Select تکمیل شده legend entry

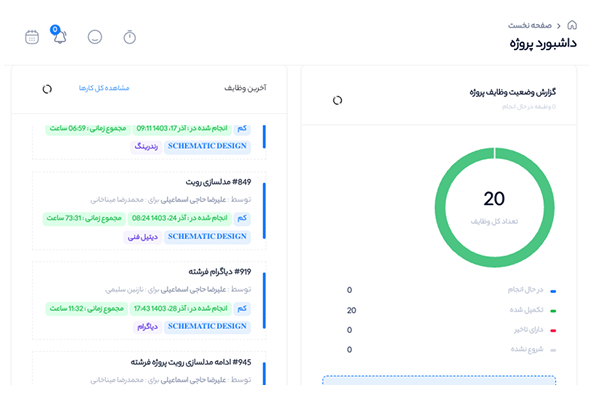click(x=527, y=310)
